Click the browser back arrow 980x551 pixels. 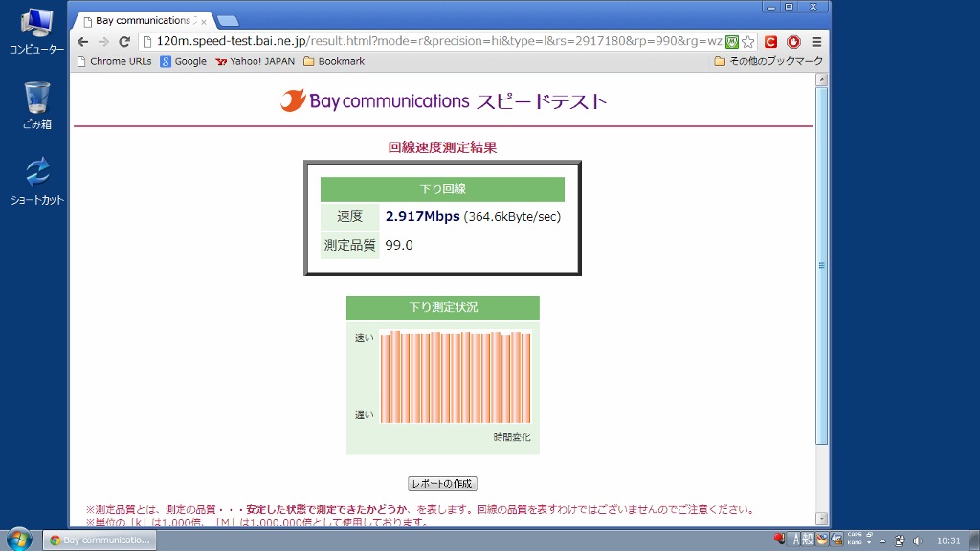pos(83,42)
